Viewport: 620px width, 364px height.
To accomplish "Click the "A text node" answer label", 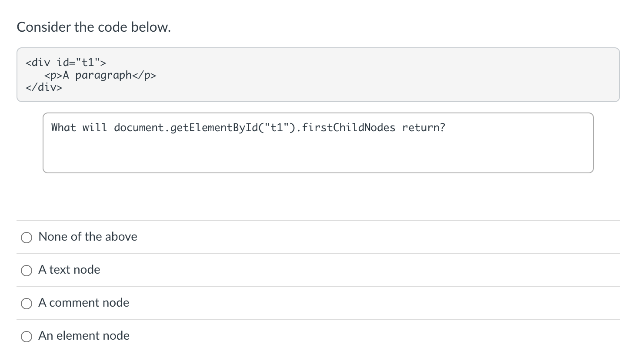I will [x=69, y=270].
